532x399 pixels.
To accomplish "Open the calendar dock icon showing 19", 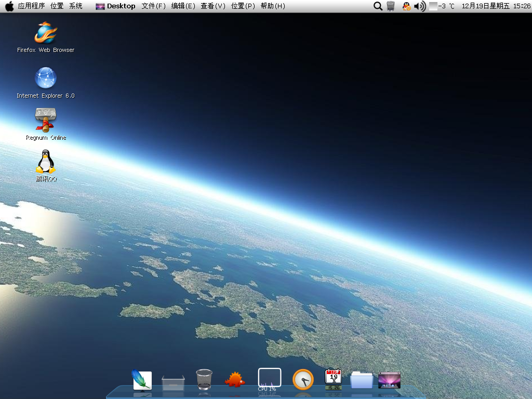I will 333,379.
